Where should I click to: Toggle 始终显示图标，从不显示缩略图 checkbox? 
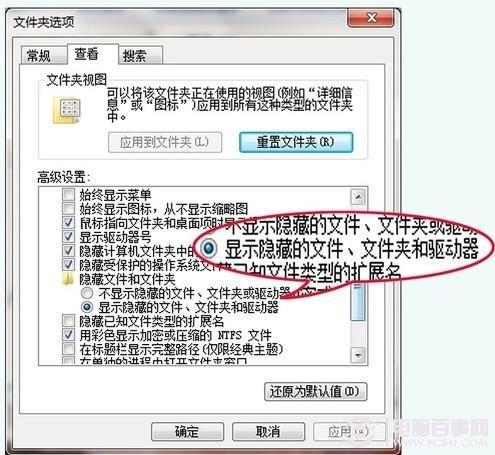click(x=69, y=209)
